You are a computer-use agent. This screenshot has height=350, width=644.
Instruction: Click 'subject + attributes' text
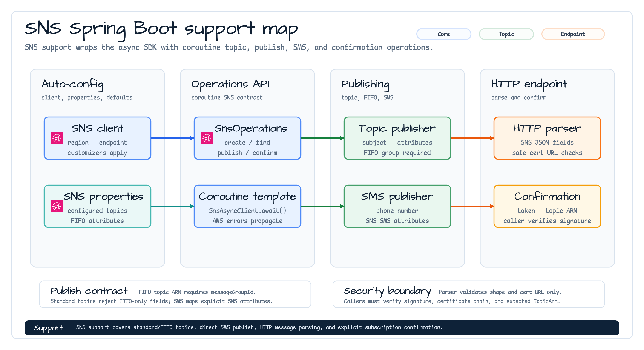(397, 143)
